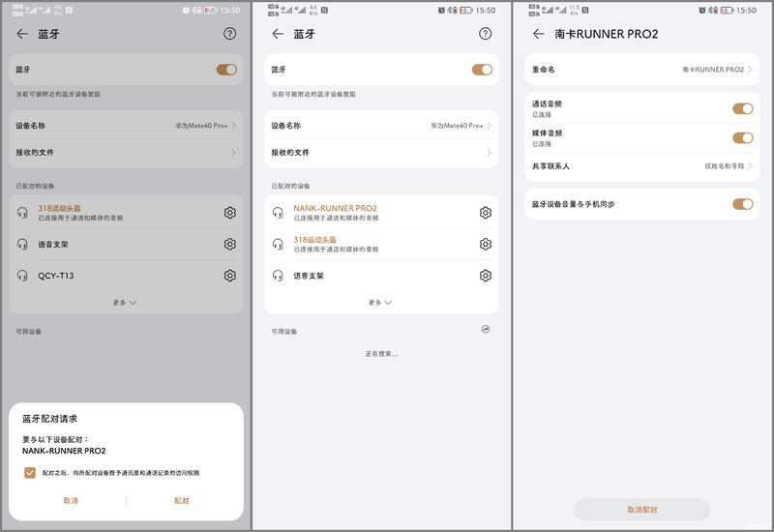This screenshot has height=532, width=774.
Task: Open help icon on the searching Bluetooth screen
Action: [486, 34]
